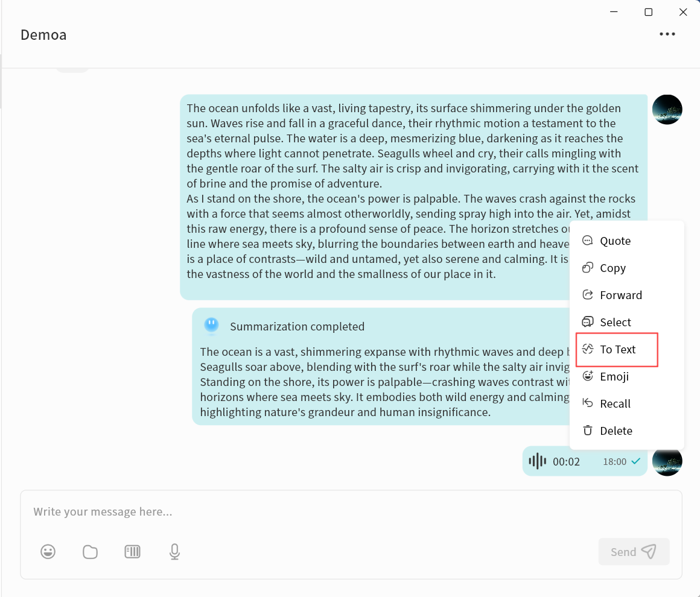This screenshot has width=700, height=597.
Task: Open the emoji picker in message toolbar
Action: click(x=48, y=551)
